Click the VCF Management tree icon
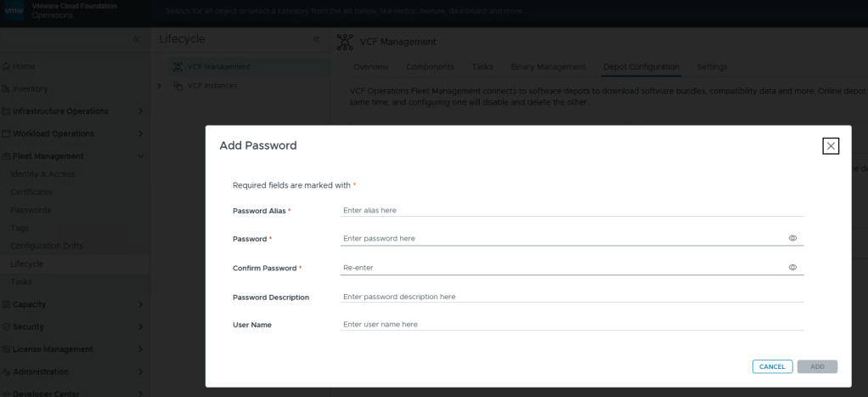868x397 pixels. tap(178, 67)
